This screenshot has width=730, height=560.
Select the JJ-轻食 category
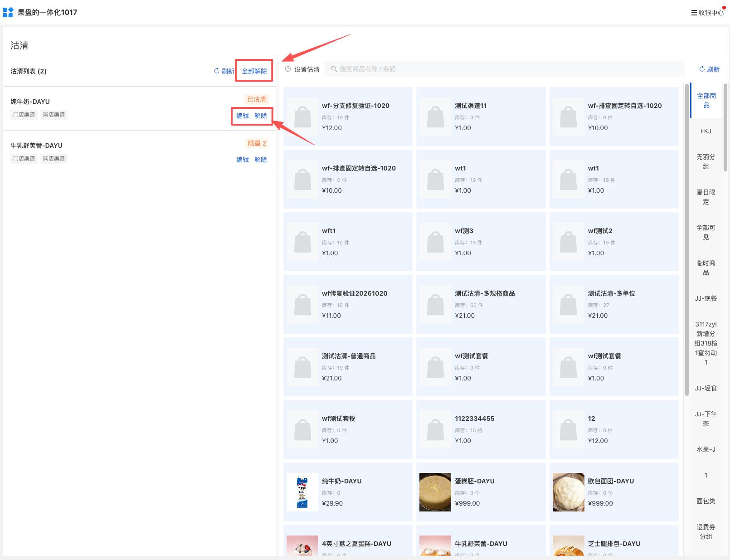(x=706, y=388)
